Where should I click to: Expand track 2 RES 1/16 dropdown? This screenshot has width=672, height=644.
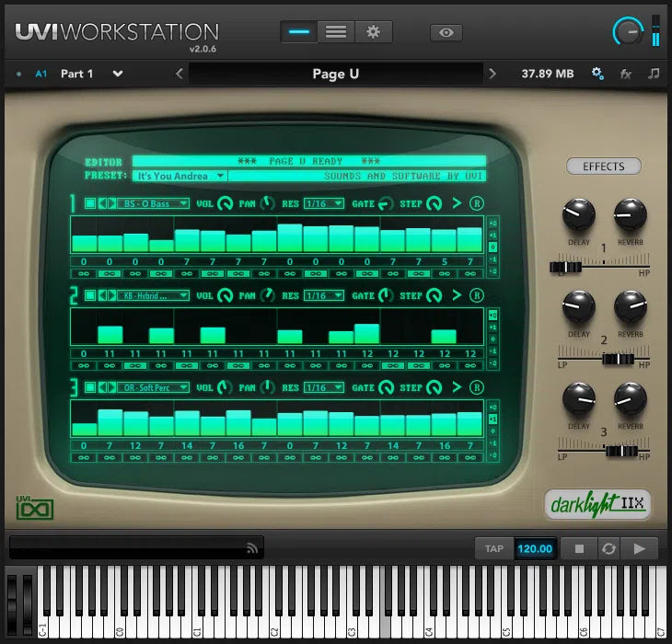(x=324, y=295)
